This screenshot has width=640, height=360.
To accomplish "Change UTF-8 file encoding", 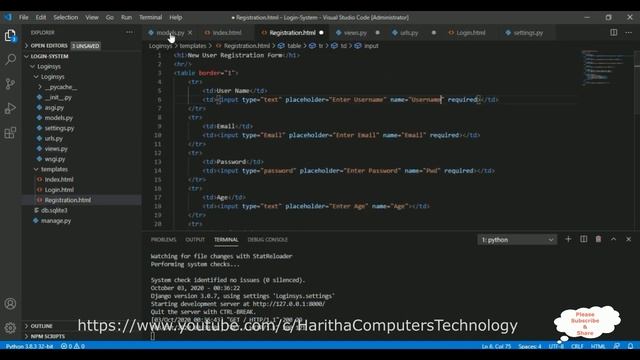I will (x=556, y=346).
